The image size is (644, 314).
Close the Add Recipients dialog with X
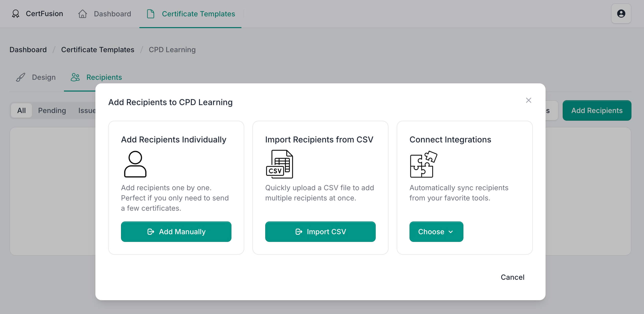(x=528, y=100)
